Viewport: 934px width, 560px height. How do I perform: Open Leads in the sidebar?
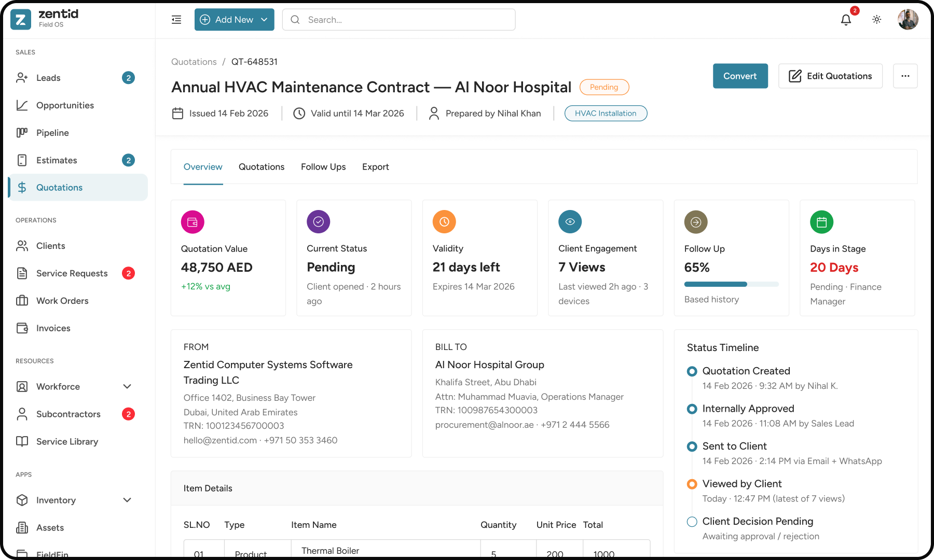78,78
